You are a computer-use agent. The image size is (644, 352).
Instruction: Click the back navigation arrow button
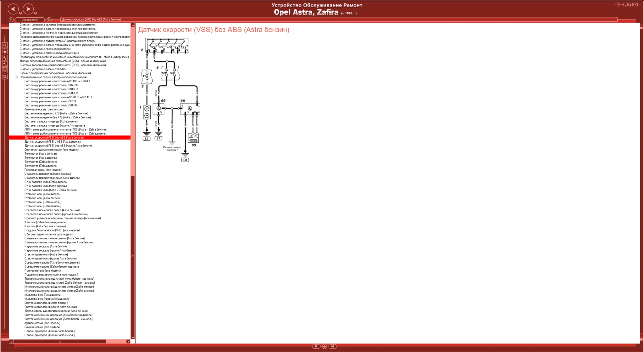coord(13,9)
